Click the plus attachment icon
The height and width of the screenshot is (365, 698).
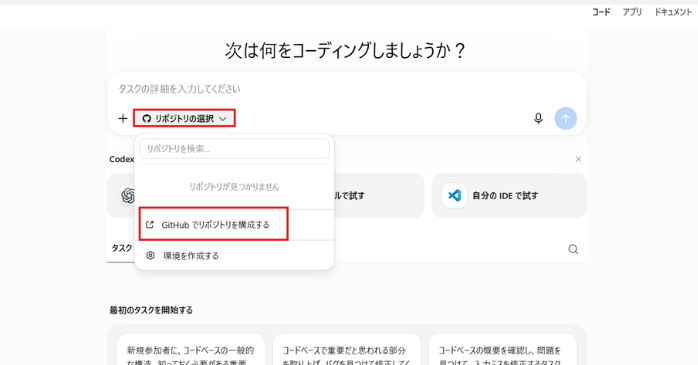123,118
